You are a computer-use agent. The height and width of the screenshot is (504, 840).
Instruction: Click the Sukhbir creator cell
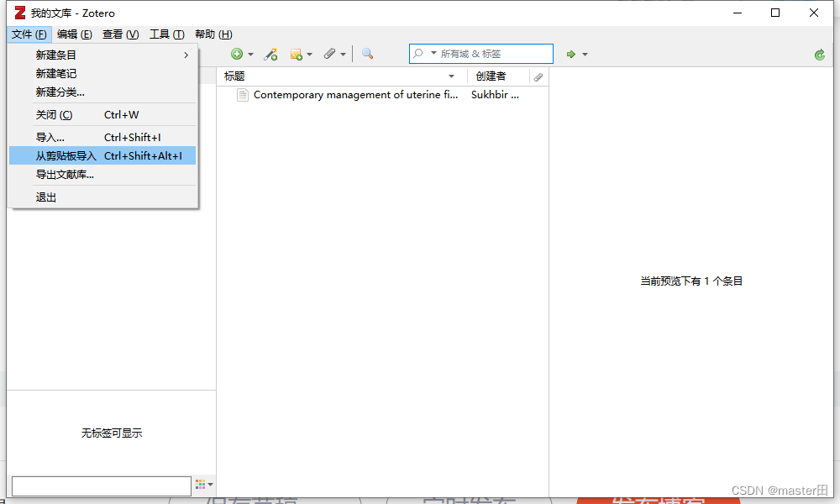(x=495, y=95)
